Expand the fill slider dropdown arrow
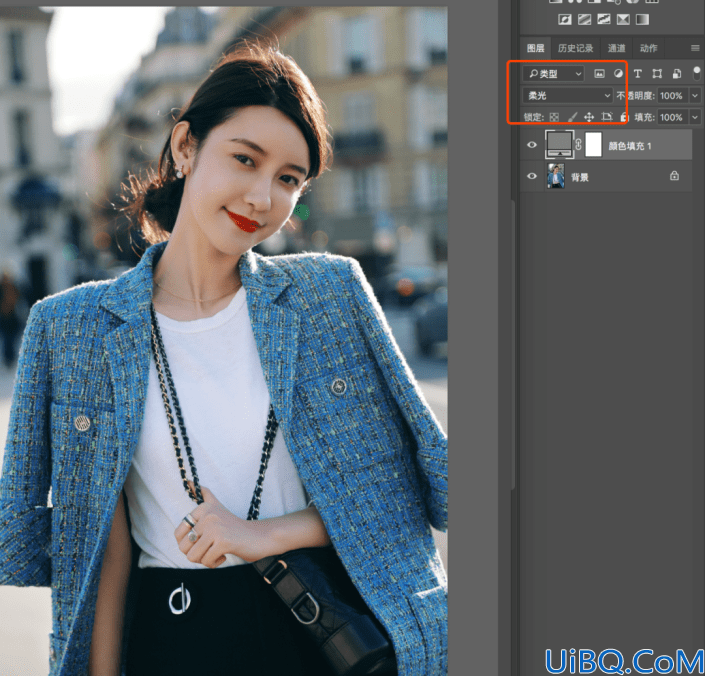This screenshot has height=676, width=705. click(x=695, y=117)
